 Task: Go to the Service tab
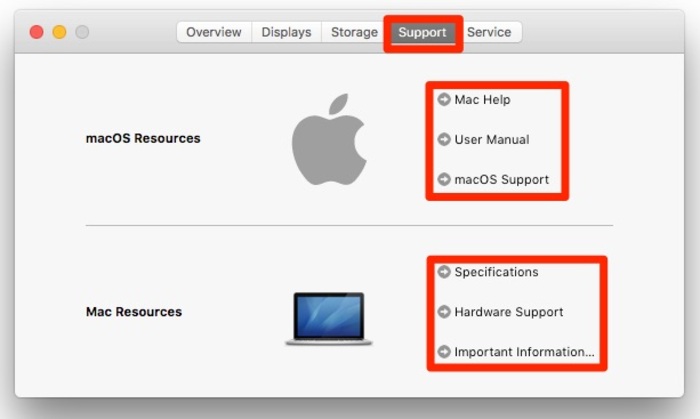coord(489,32)
